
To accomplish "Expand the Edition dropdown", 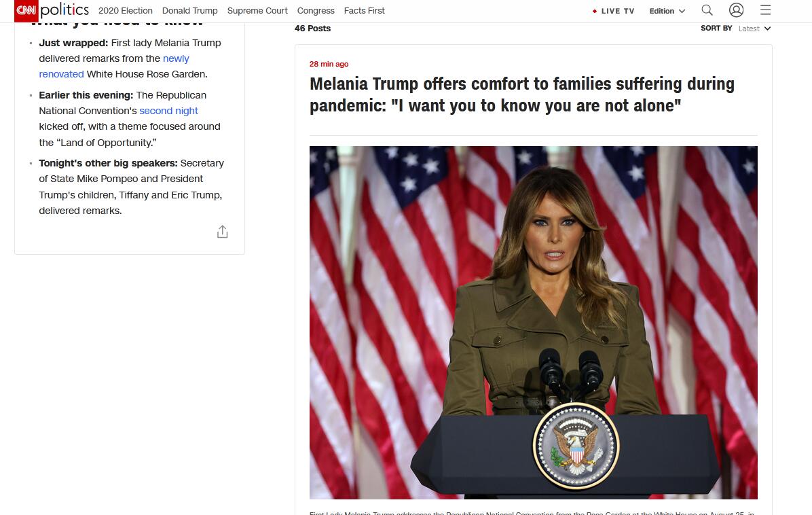I will point(667,11).
